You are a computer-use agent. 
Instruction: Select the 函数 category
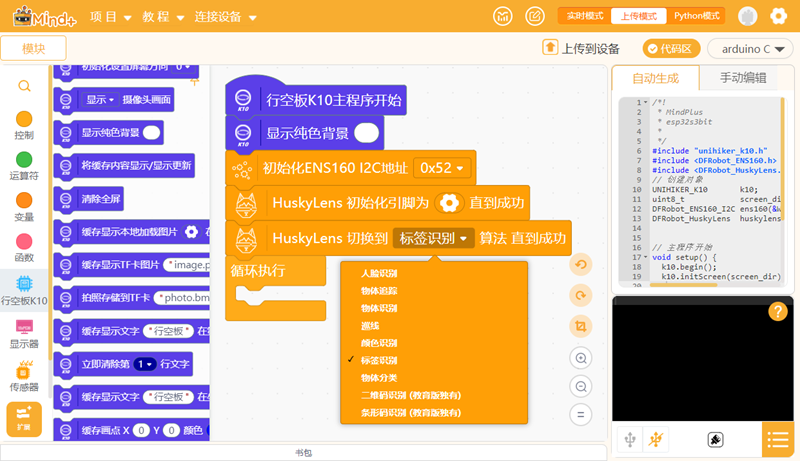click(24, 248)
